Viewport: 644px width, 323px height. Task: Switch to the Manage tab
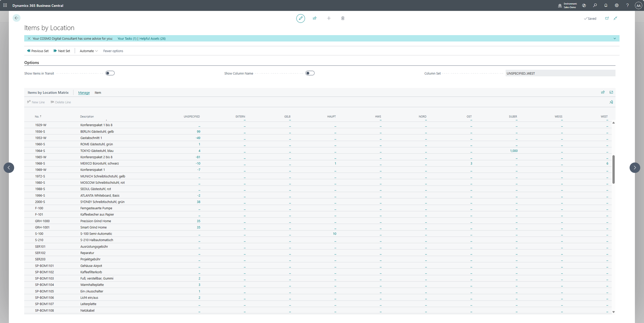click(x=84, y=93)
